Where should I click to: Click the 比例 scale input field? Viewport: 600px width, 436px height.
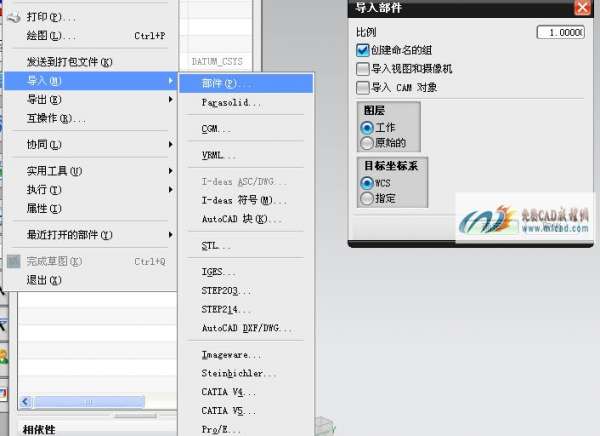tap(561, 32)
